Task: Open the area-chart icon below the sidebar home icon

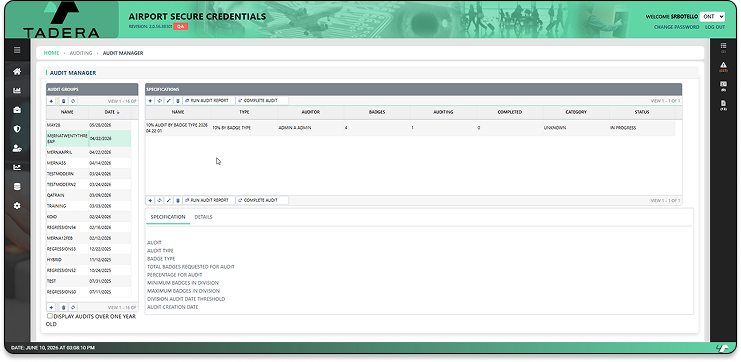Action: (x=17, y=91)
